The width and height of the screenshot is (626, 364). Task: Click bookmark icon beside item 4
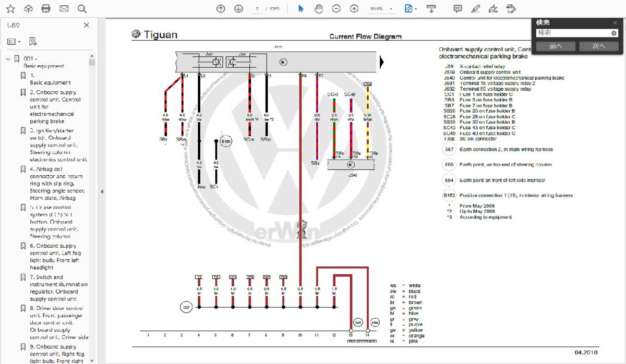(x=23, y=169)
